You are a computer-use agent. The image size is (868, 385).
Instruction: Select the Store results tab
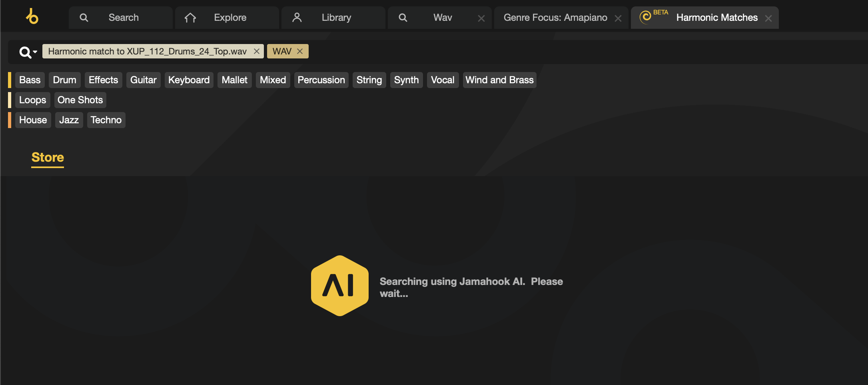[48, 158]
